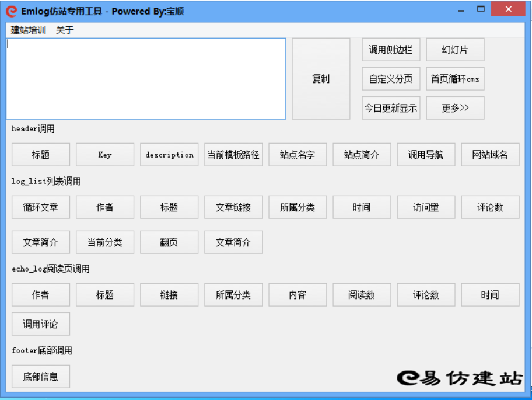Select the 调用导航 button
Viewport: 532px width, 400px height.
point(426,155)
